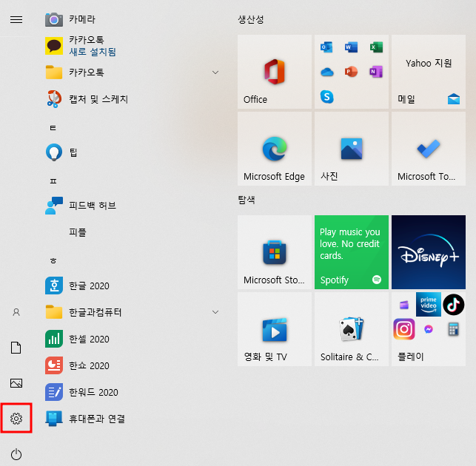Open the Disney+ tile
The width and height of the screenshot is (476, 466).
coord(429,252)
